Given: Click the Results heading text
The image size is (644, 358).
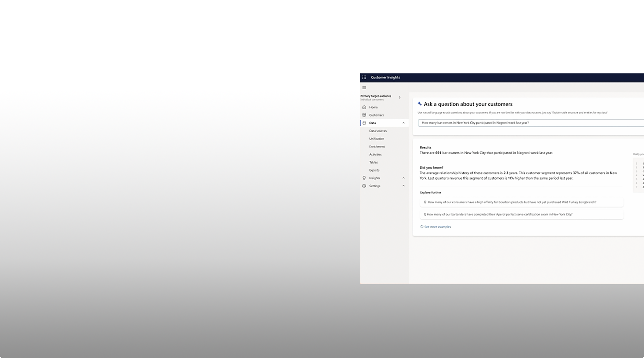Looking at the screenshot, I should [425, 147].
